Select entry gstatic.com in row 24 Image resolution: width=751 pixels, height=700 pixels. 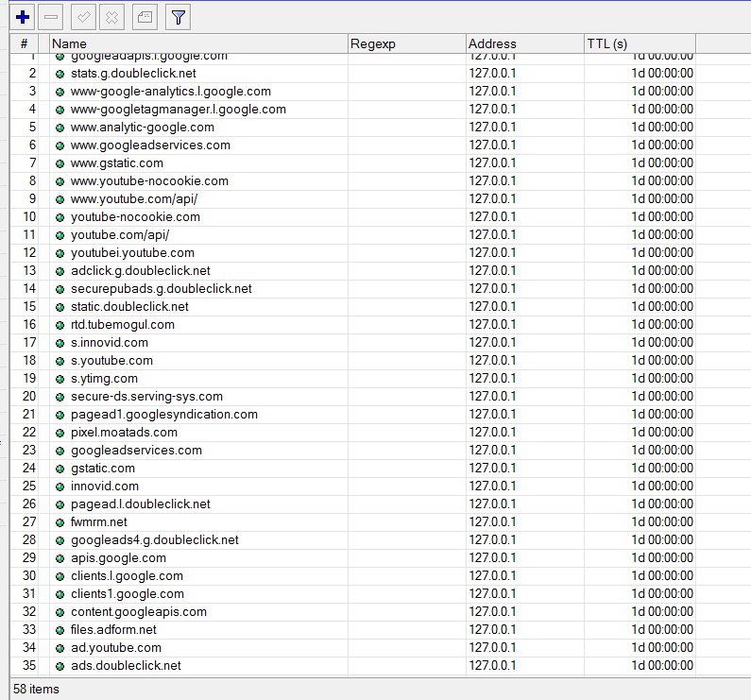click(103, 469)
